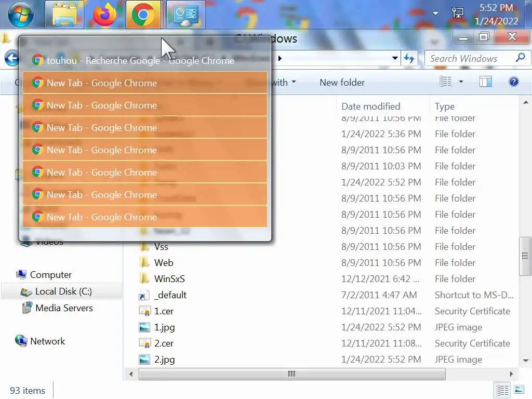Screen dimensions: 532x399
Task: Sort by the Date modified column
Action: (371, 107)
